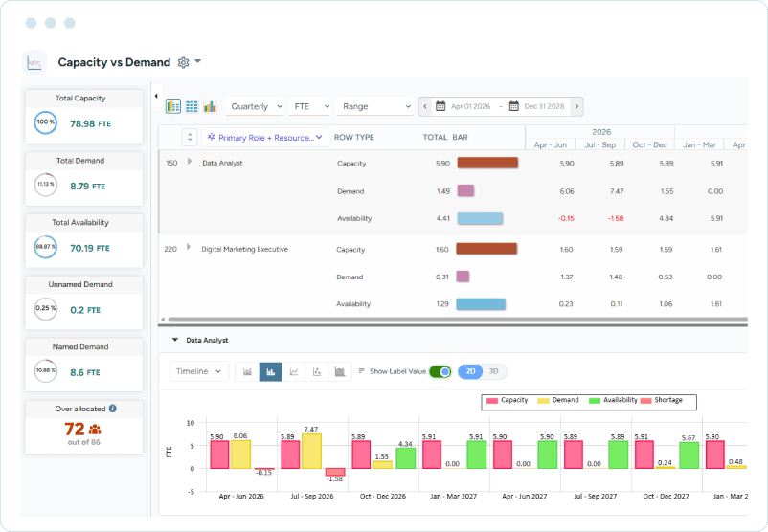
Task: Switch chart to 2D mode
Action: tap(470, 371)
